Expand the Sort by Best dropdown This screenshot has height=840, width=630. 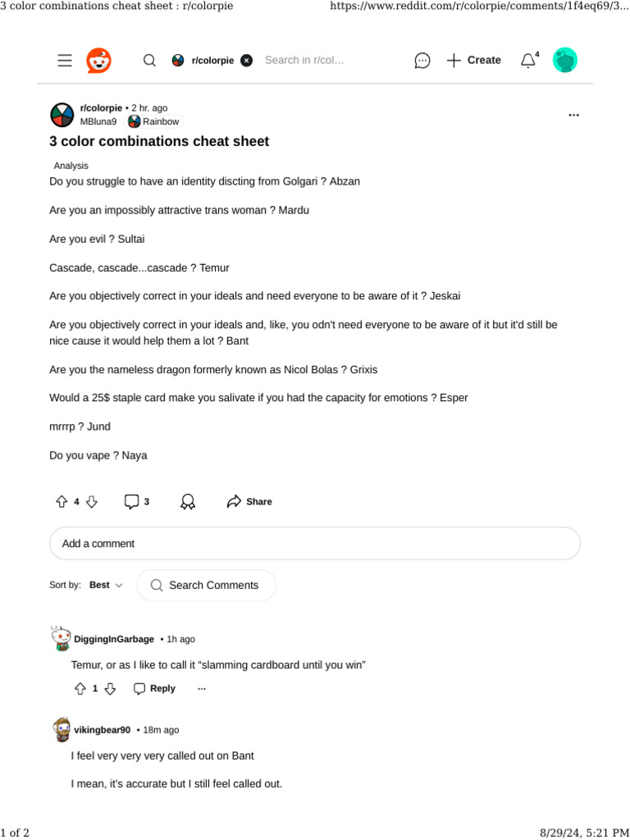point(106,586)
